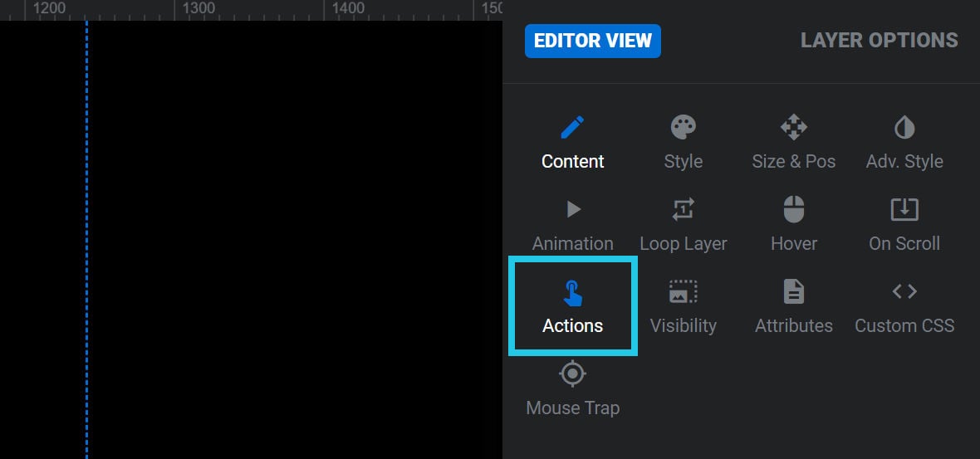This screenshot has height=459, width=980.
Task: Switch to LAYER OPTIONS heading
Action: pyautogui.click(x=880, y=41)
